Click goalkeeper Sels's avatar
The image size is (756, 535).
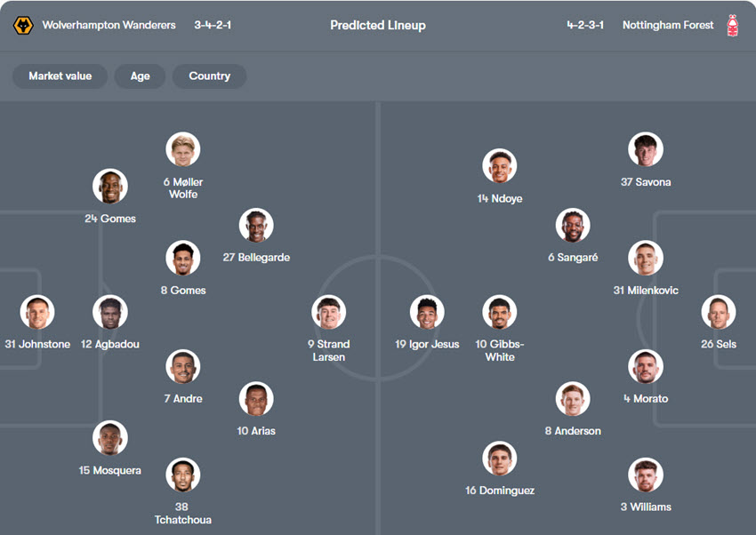tap(719, 313)
